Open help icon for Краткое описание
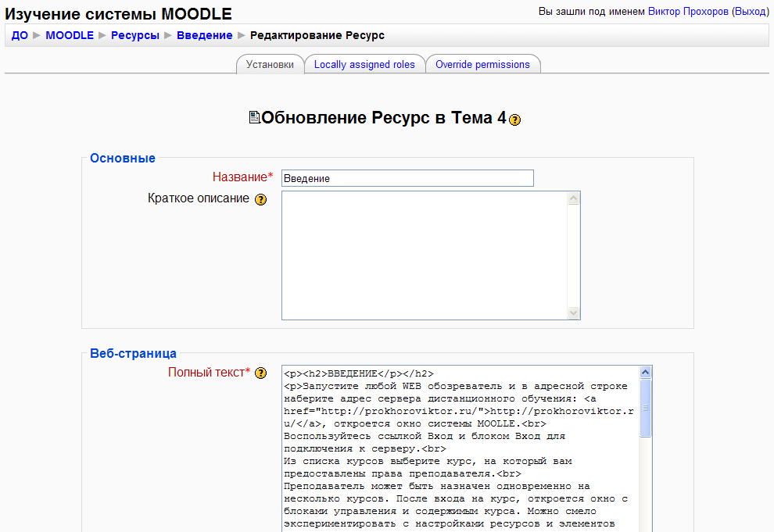The width and height of the screenshot is (774, 532). (260, 199)
